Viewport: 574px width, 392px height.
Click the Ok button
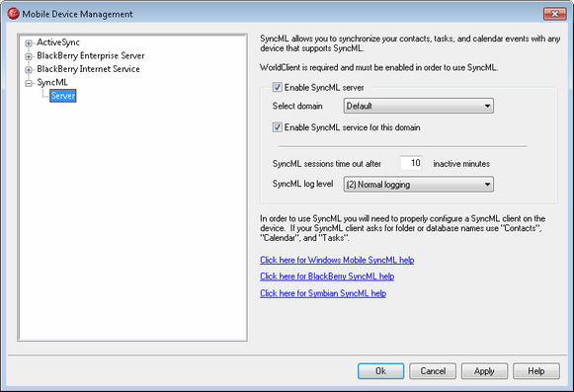380,371
